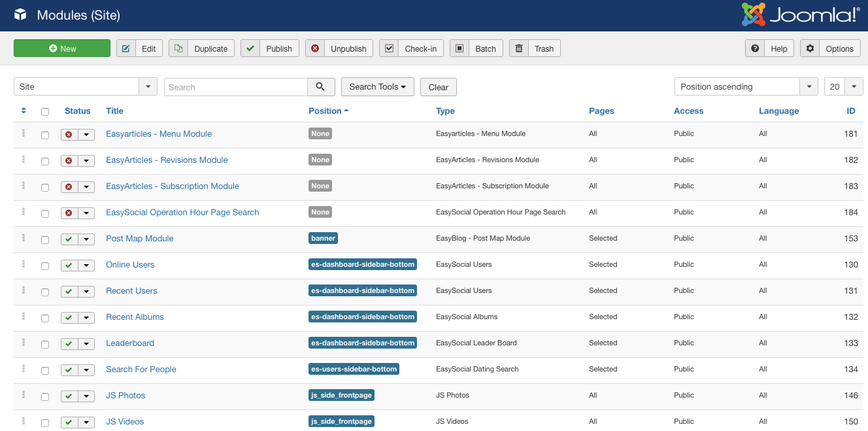Click the magnifier search button
Viewport: 868px width, 431px height.
[x=320, y=87]
